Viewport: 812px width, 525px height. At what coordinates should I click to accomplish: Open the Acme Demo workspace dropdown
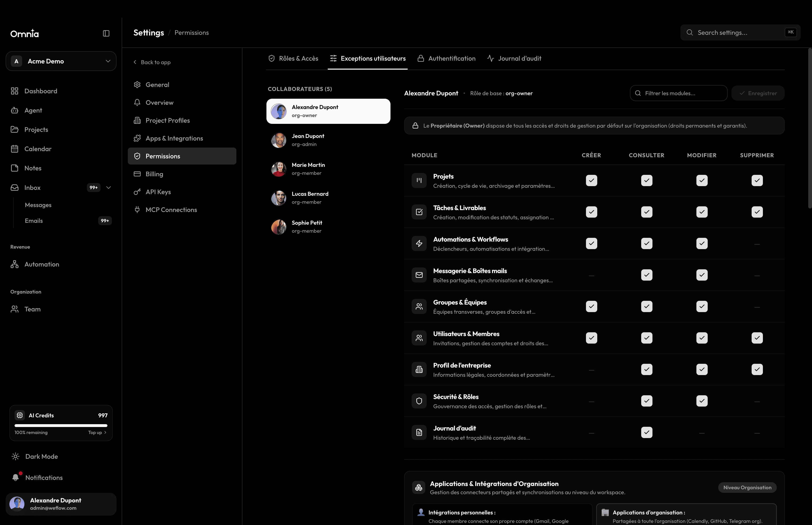point(61,61)
